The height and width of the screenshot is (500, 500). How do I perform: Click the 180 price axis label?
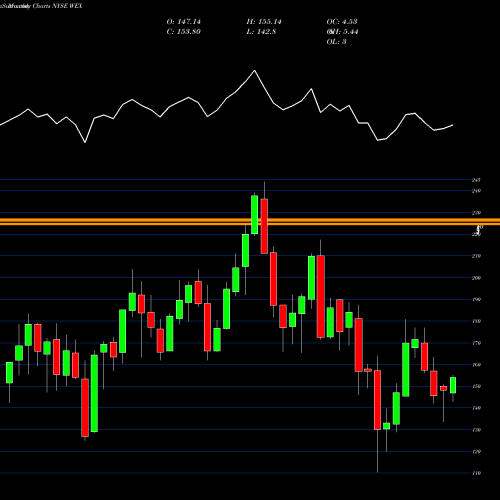476,321
